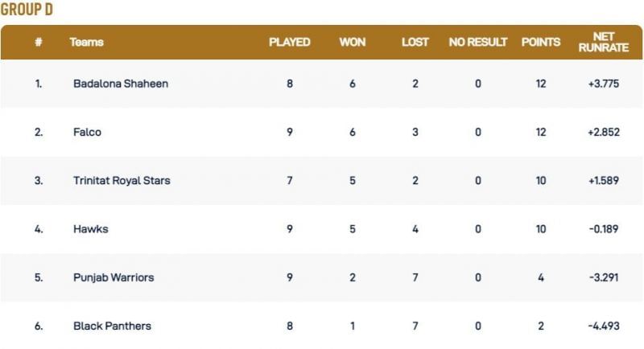
Task: Open Trinitat Royal Stars team entry
Action: coord(122,181)
